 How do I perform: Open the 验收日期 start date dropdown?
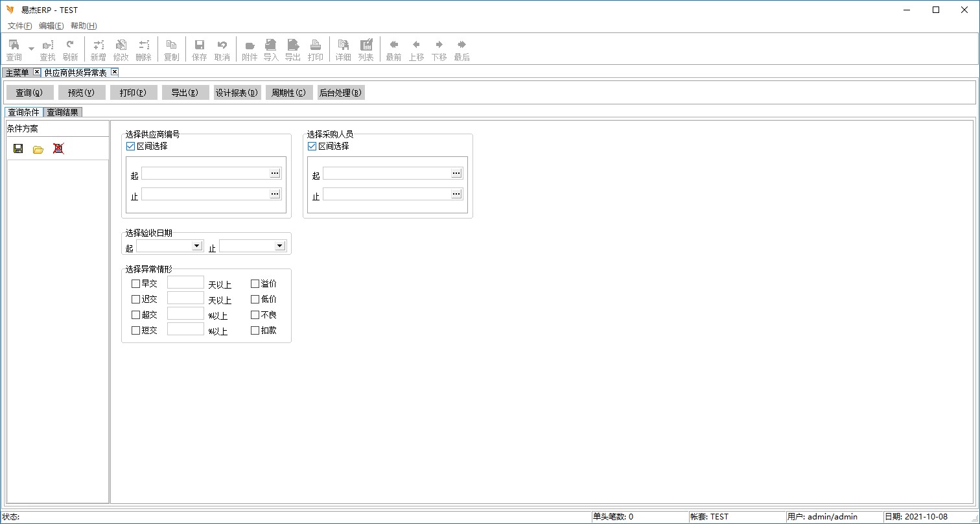point(196,246)
